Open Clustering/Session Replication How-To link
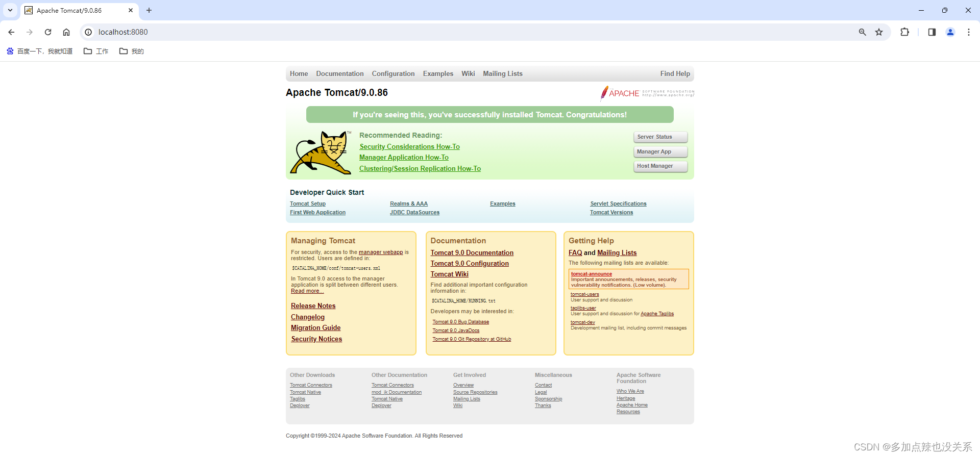 (x=420, y=169)
